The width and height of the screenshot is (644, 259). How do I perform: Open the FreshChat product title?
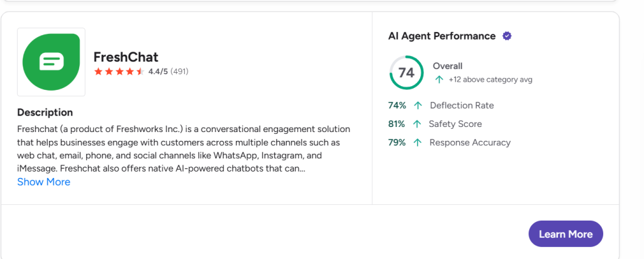(126, 57)
